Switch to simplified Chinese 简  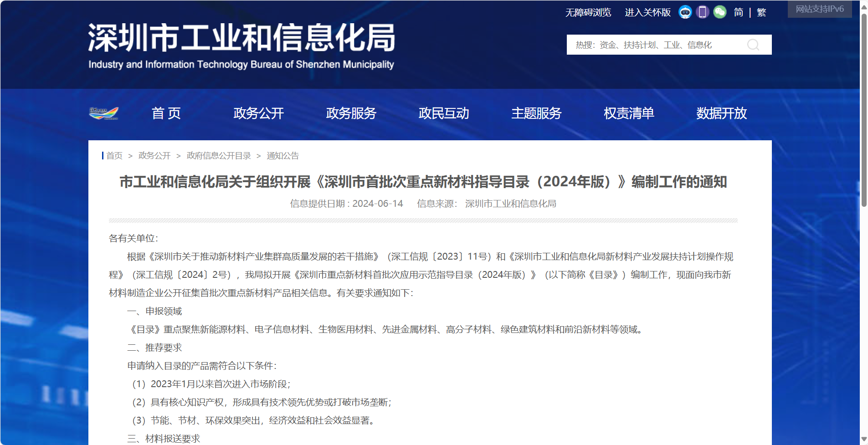739,12
